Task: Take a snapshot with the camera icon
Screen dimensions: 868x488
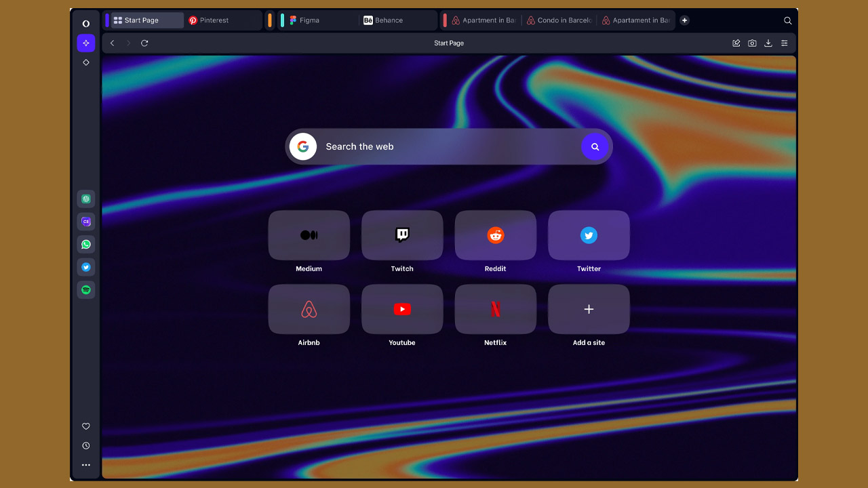Action: pos(752,43)
